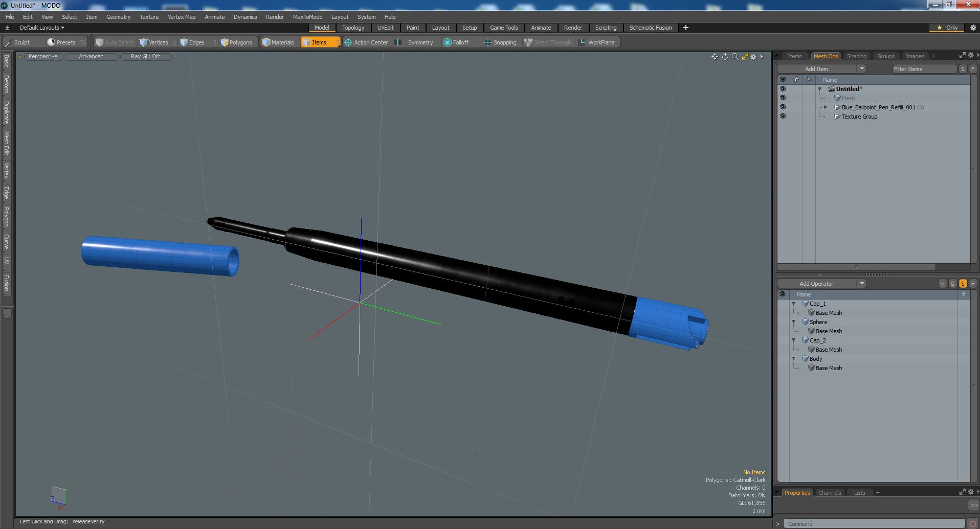Open the Action Center options
This screenshot has height=529, width=980.
pos(367,42)
